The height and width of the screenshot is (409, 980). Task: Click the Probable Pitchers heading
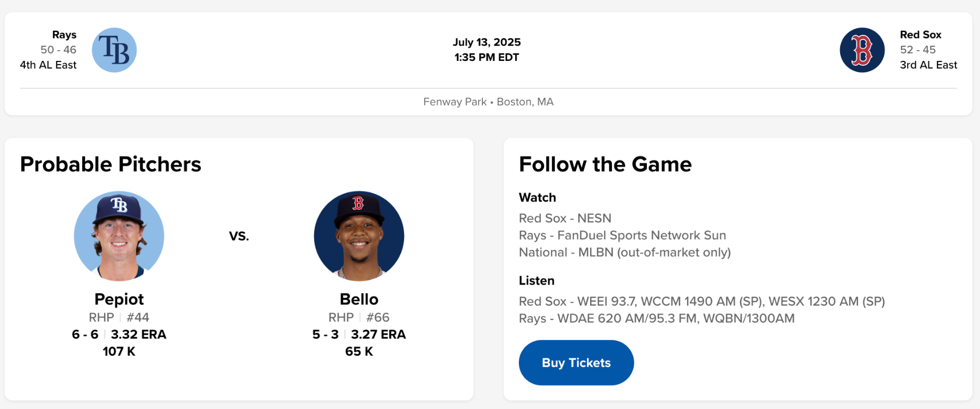click(111, 164)
